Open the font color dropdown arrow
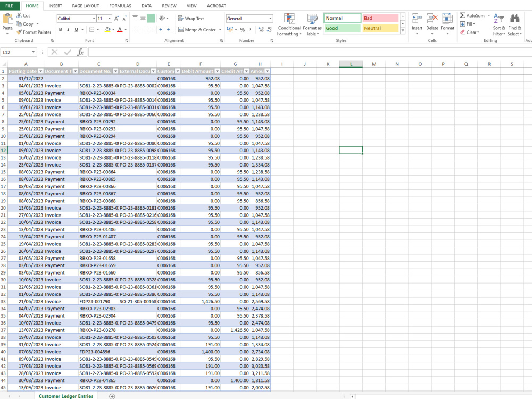 click(x=126, y=29)
